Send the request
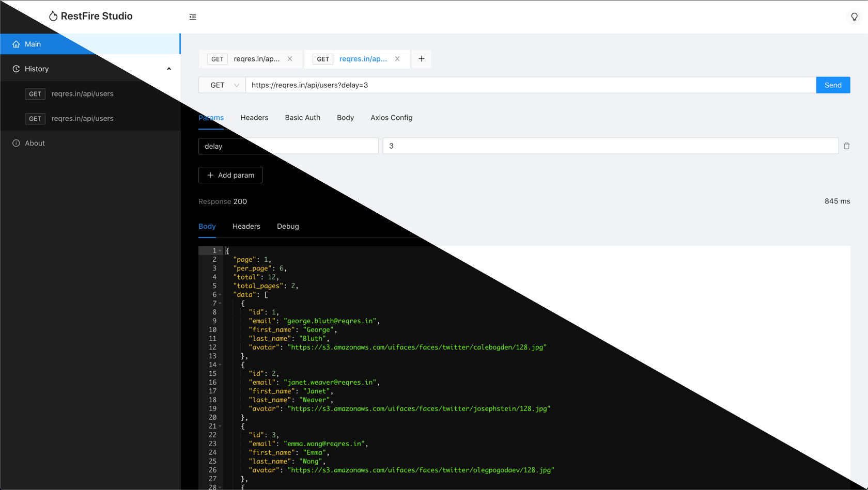The image size is (868, 490). coord(833,85)
